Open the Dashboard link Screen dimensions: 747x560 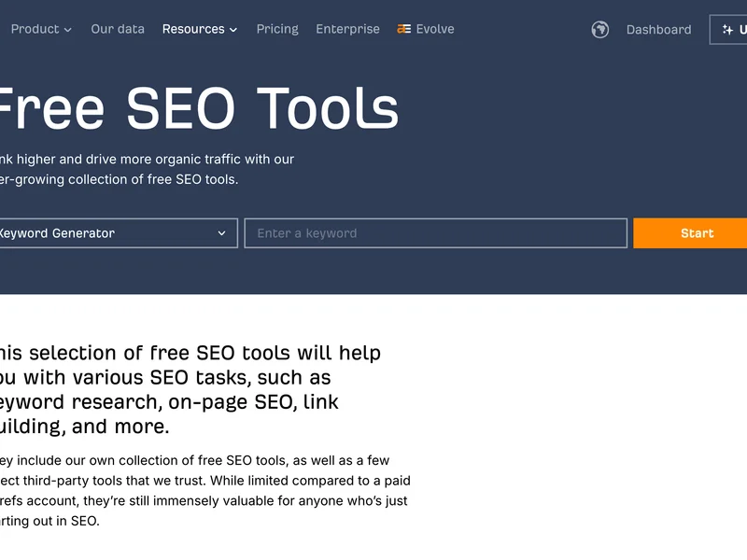pos(658,30)
